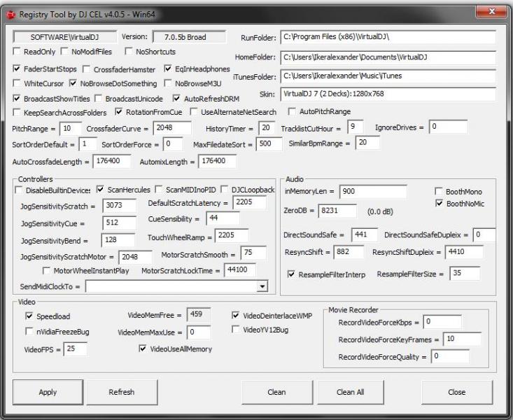Uncheck NoBrowseDotSomething
Viewport: 513px width, 420px height.
coord(73,83)
